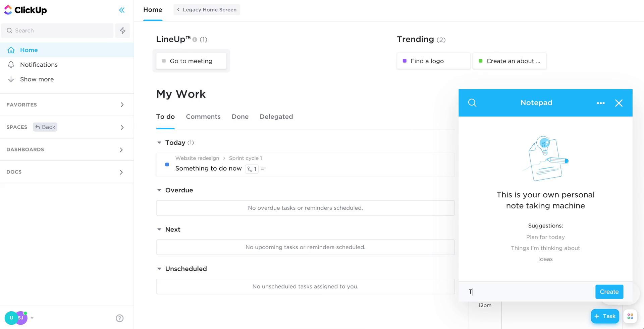This screenshot has height=329, width=644.
Task: Open Notepad three-dot options menu
Action: (x=601, y=103)
